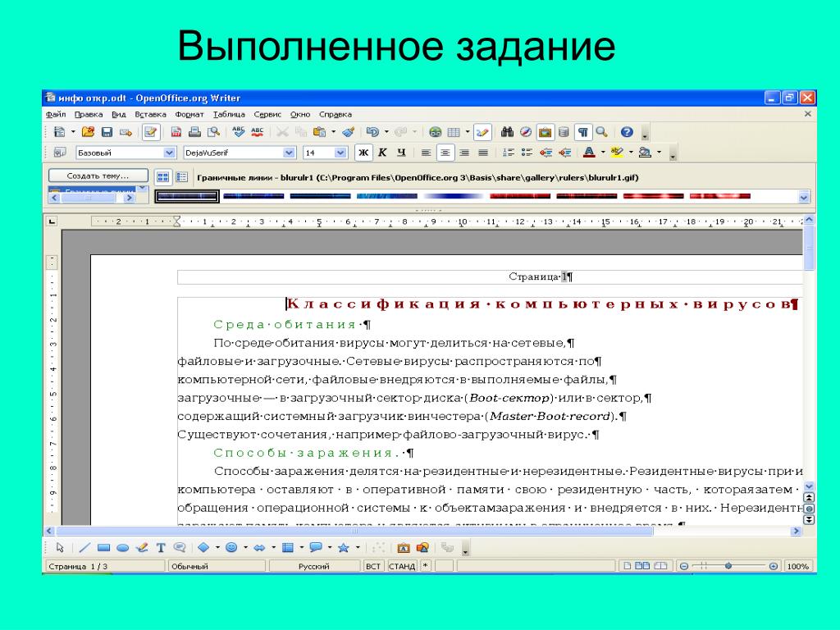Open the Сервис menu
This screenshot has width=840, height=630.
267,114
